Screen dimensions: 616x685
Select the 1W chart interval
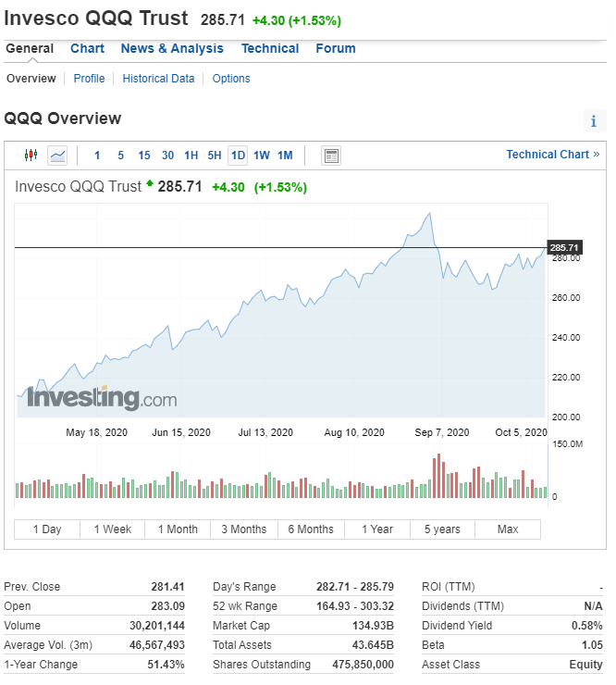[262, 156]
